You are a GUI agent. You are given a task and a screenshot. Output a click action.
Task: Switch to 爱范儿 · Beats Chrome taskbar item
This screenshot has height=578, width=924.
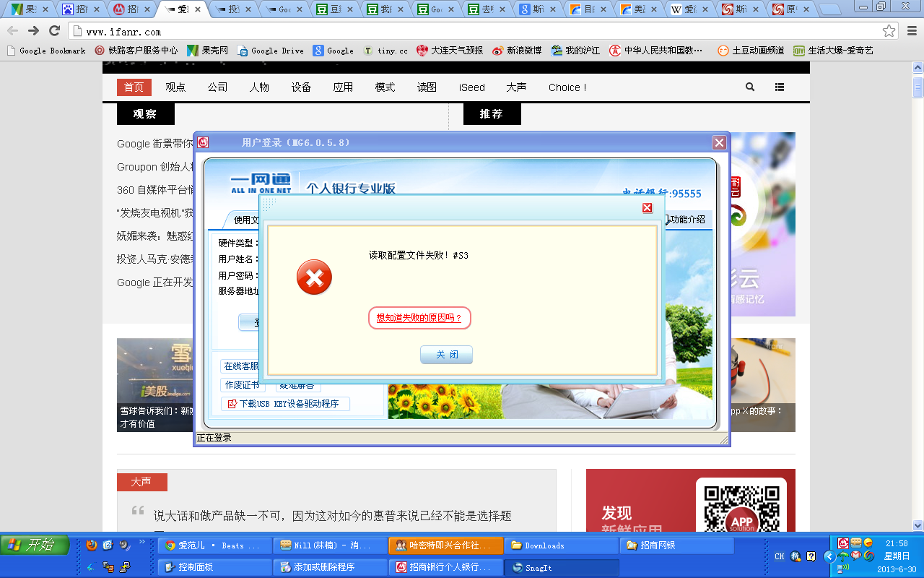coord(215,545)
